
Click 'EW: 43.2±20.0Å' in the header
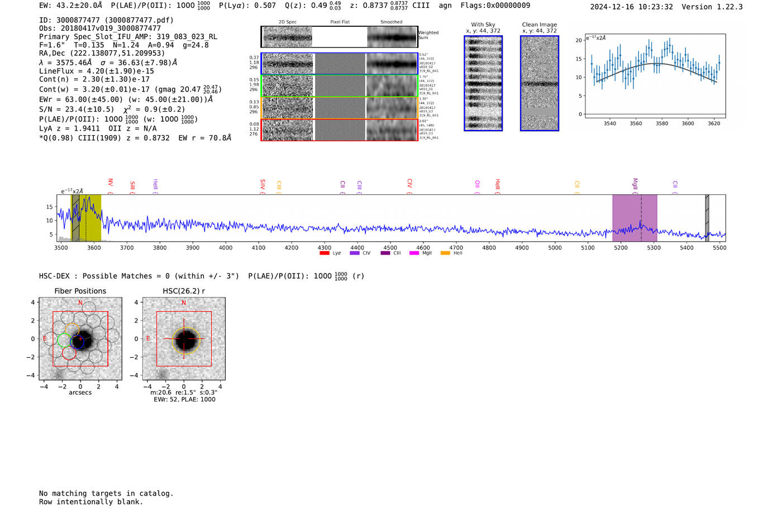pos(70,6)
